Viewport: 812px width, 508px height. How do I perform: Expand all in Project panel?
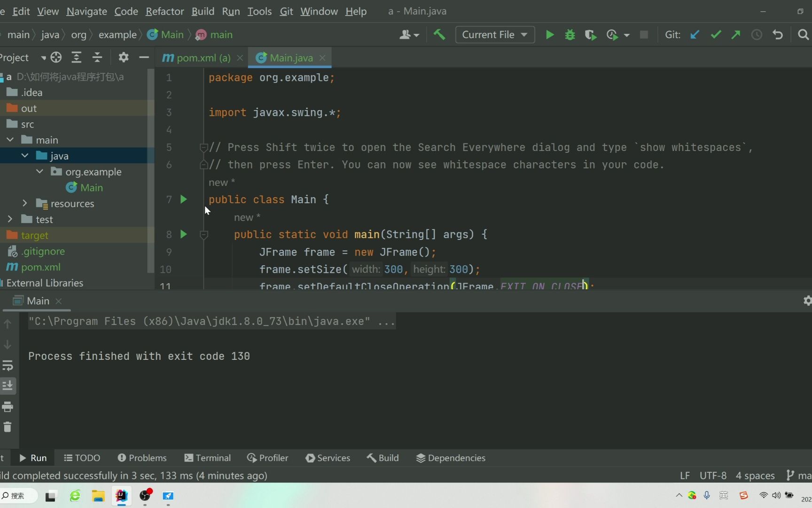pyautogui.click(x=76, y=57)
